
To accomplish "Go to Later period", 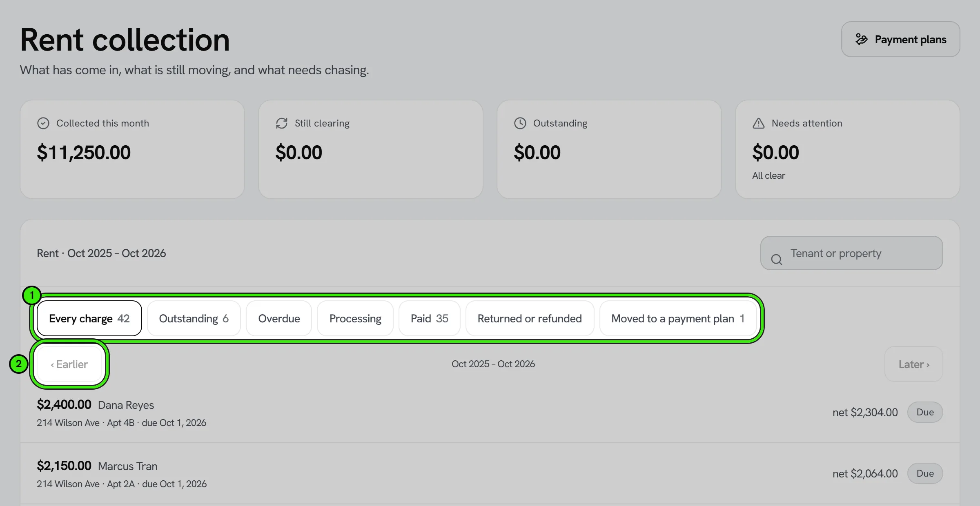I will click(x=914, y=364).
